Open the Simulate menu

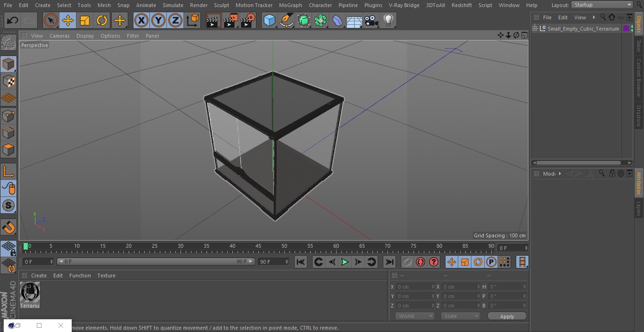tap(173, 5)
